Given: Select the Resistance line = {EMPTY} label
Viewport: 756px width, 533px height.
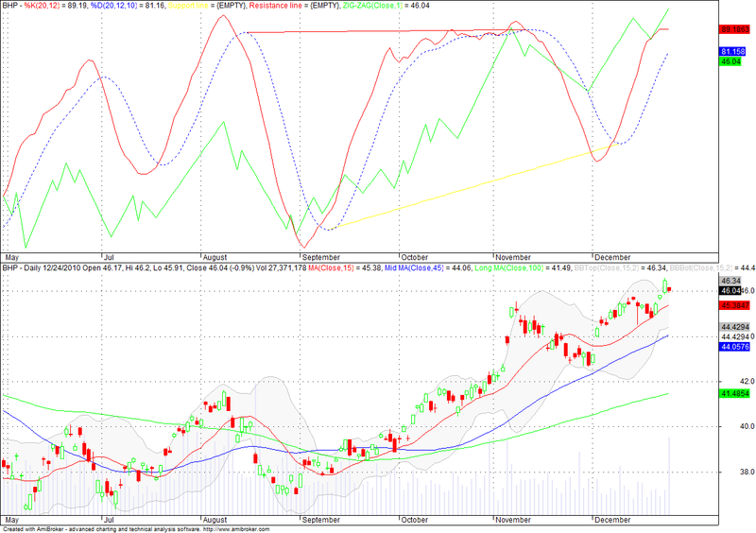Looking at the screenshot, I should 295,6.
